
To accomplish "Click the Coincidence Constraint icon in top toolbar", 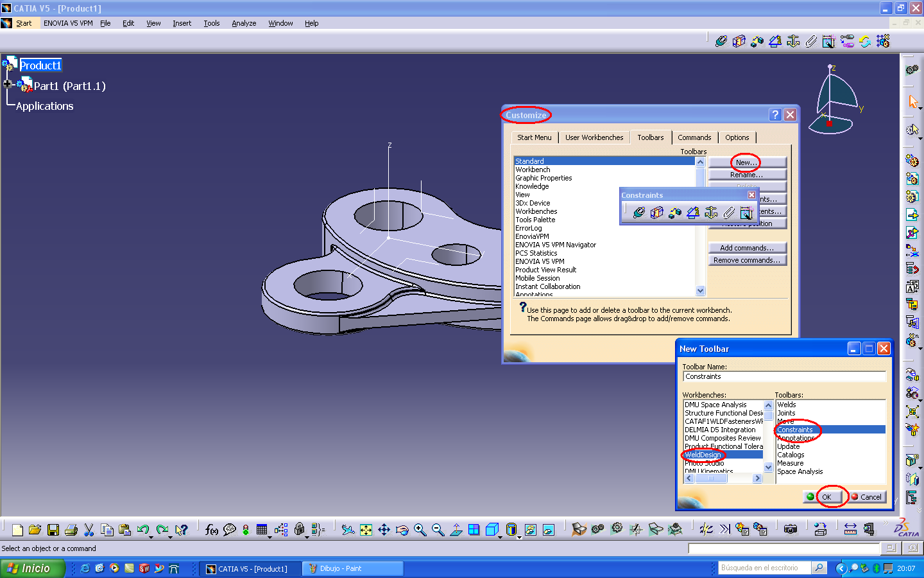I will coord(721,41).
